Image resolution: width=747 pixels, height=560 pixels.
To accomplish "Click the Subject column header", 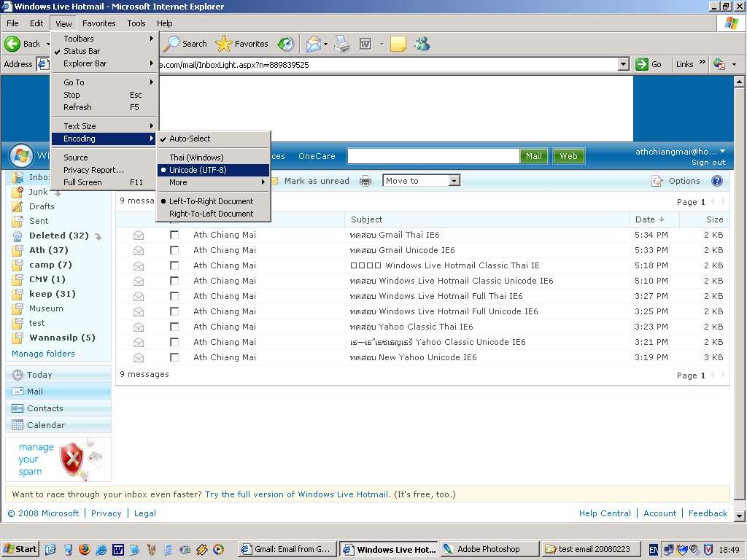I will [x=366, y=219].
